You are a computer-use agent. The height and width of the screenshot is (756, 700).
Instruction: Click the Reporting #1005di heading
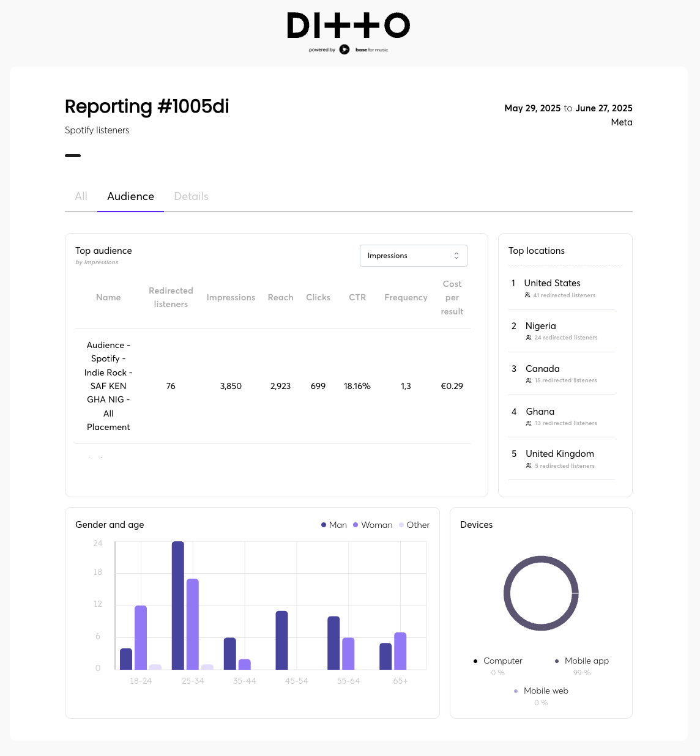(147, 106)
